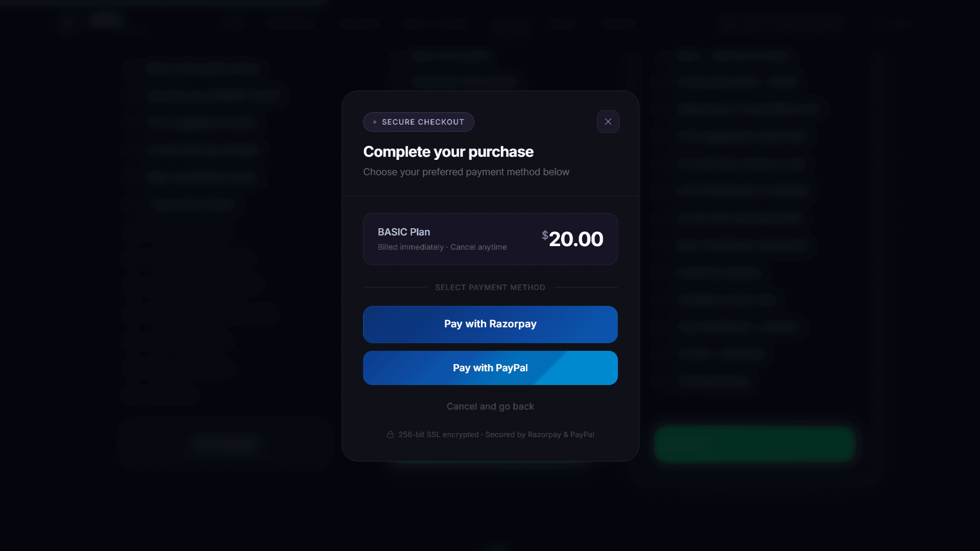Click Secured by Razorpay & PayPal text
Viewport: 980px width, 551px height.
tap(540, 435)
